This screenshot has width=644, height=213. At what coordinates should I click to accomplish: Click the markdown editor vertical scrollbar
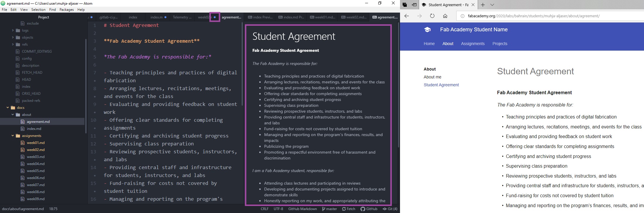click(x=243, y=64)
